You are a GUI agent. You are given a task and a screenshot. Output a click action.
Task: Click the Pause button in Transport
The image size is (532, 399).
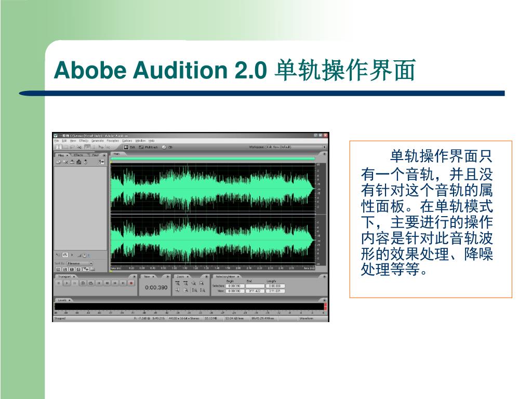tap(75, 283)
